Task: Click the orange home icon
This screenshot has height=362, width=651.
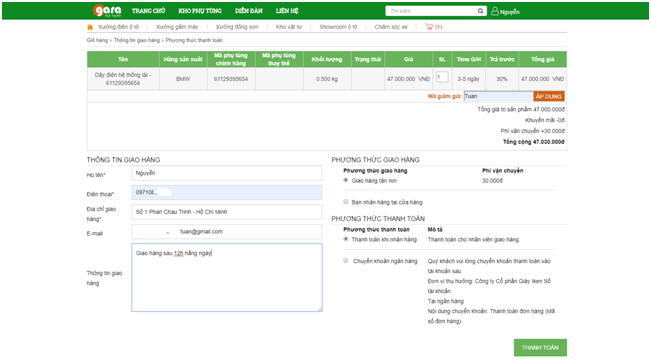Action: pyautogui.click(x=90, y=27)
